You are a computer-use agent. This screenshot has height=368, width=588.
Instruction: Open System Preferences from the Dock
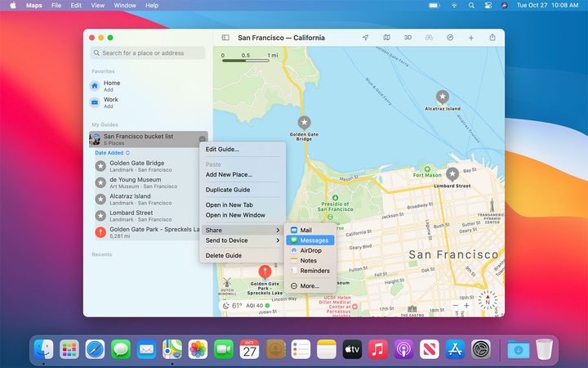tap(481, 349)
